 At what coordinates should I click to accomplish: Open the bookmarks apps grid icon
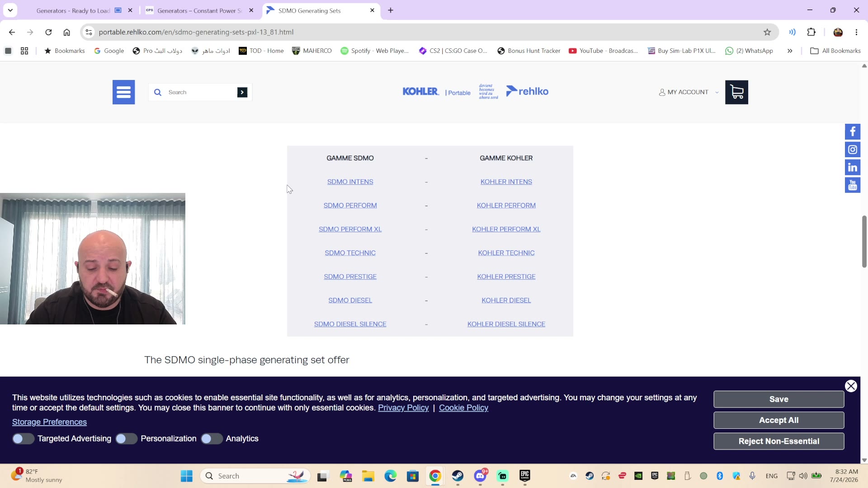coord(24,51)
